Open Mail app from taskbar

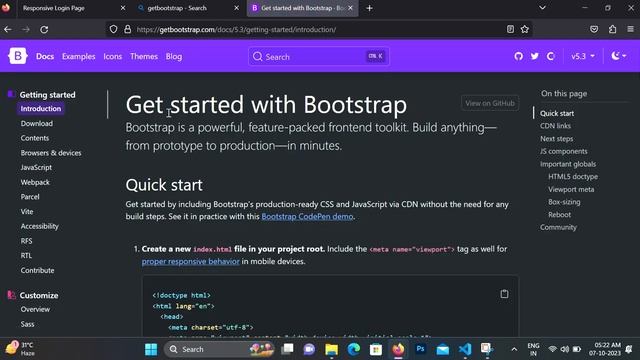[442, 349]
